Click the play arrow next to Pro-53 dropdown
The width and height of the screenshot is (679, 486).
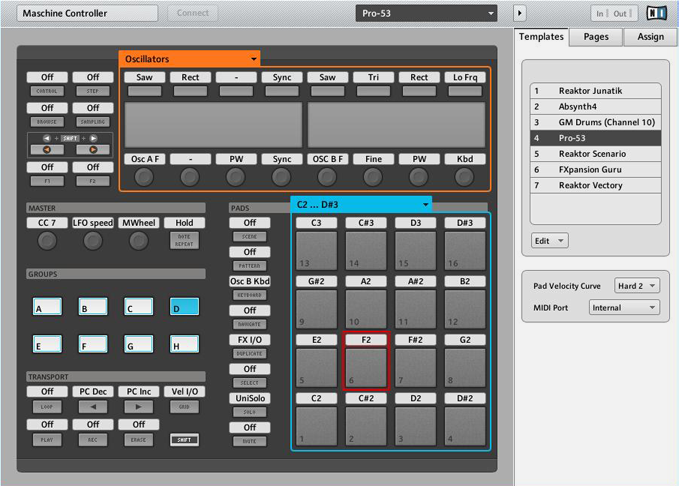pos(519,13)
